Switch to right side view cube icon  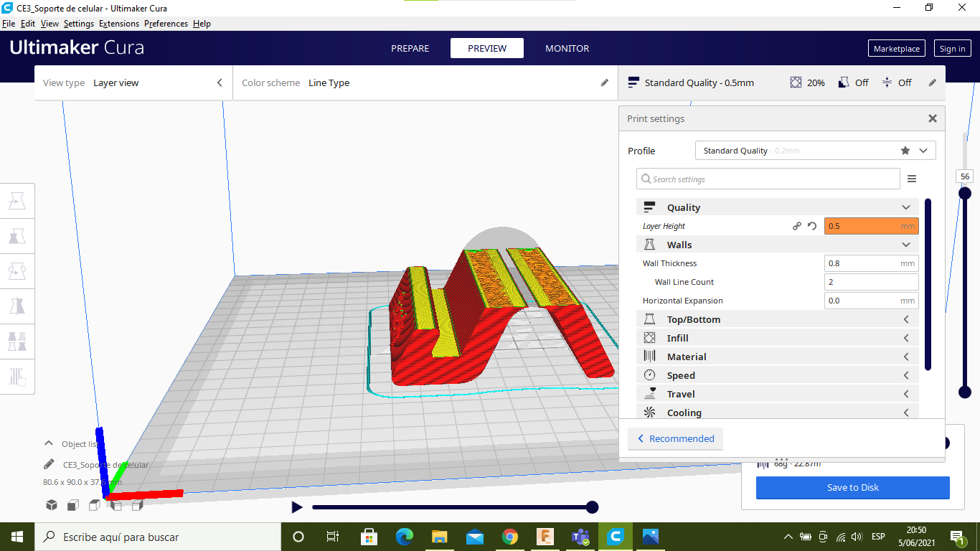(x=138, y=505)
